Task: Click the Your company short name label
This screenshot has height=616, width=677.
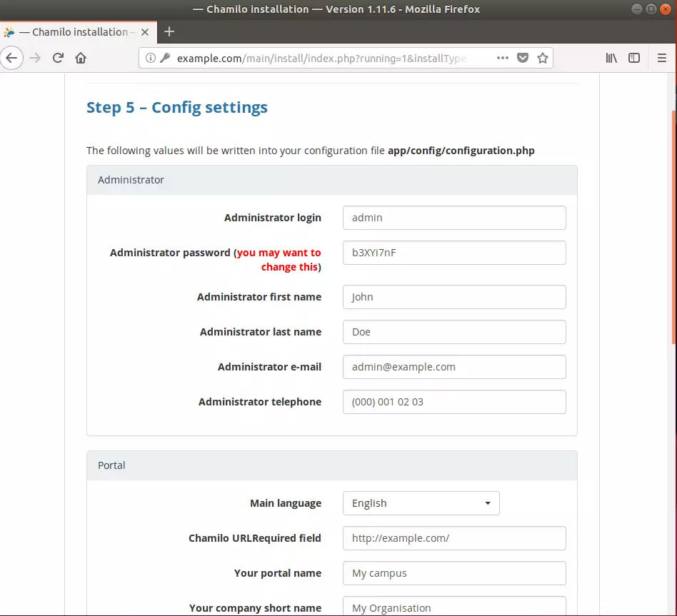Action: [255, 608]
